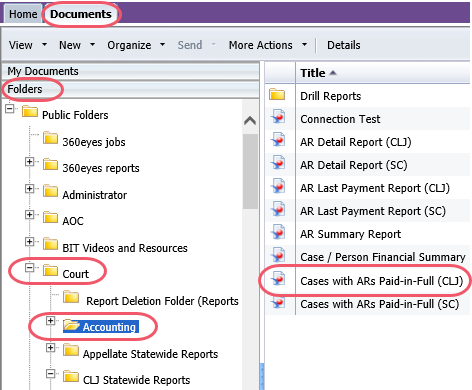Select the Accounting folder label
The width and height of the screenshot is (472, 390).
[109, 327]
